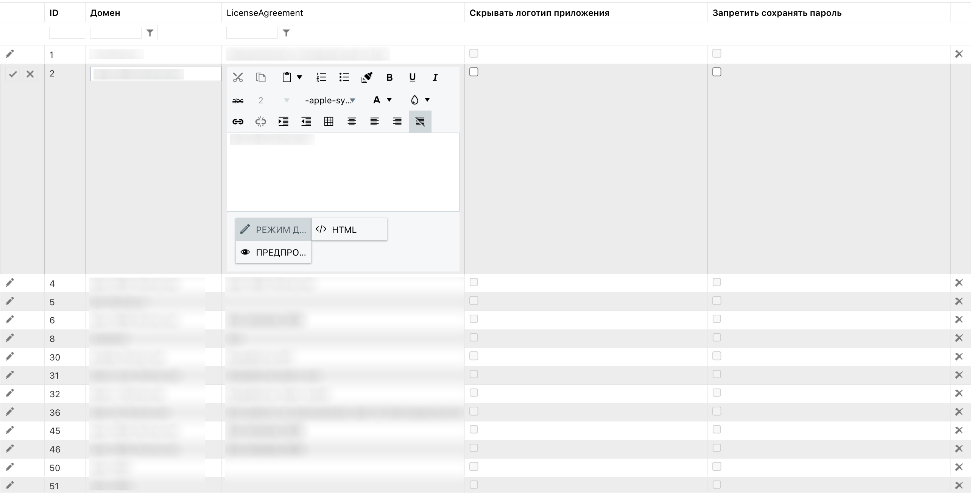This screenshot has height=493, width=980.
Task: Click the background color droplet icon
Action: click(x=415, y=100)
